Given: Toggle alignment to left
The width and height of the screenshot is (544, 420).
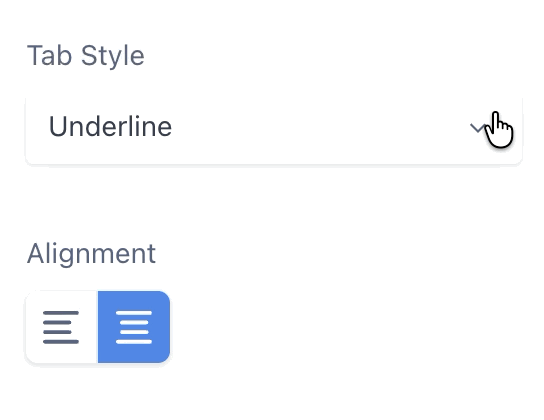Looking at the screenshot, I should click(62, 327).
